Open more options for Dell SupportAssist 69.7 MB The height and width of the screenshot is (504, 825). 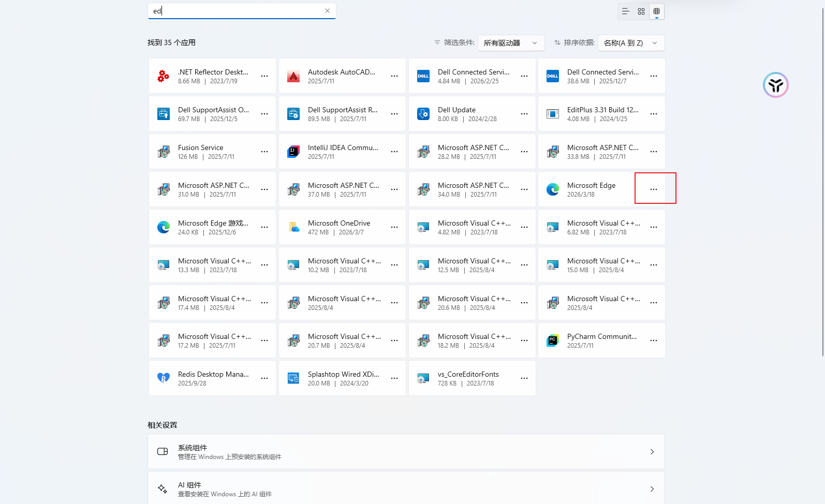264,114
